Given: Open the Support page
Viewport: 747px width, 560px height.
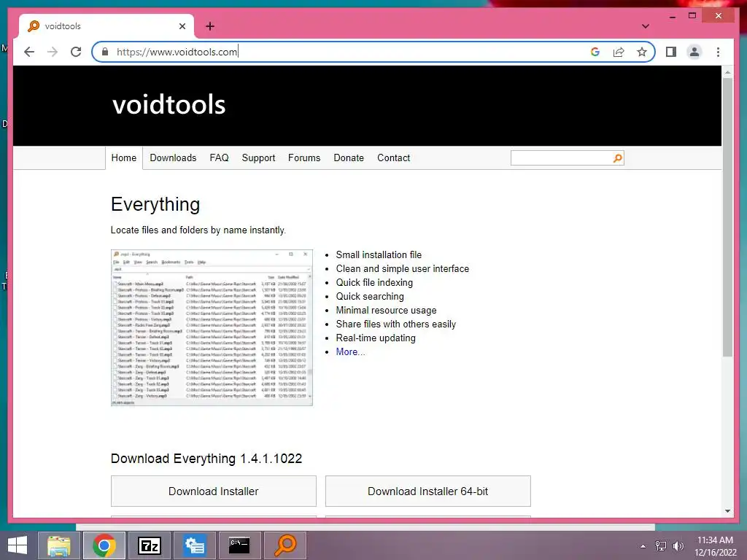Looking at the screenshot, I should tap(258, 157).
